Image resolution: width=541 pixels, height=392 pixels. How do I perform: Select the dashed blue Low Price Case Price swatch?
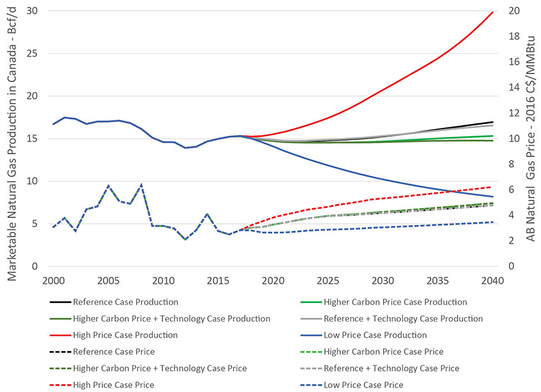tap(311, 384)
